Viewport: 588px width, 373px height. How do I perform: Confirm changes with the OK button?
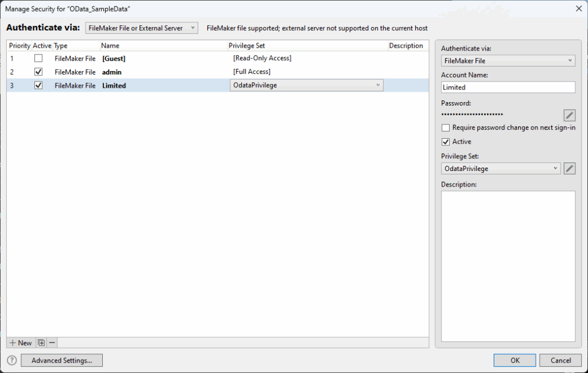pyautogui.click(x=514, y=360)
